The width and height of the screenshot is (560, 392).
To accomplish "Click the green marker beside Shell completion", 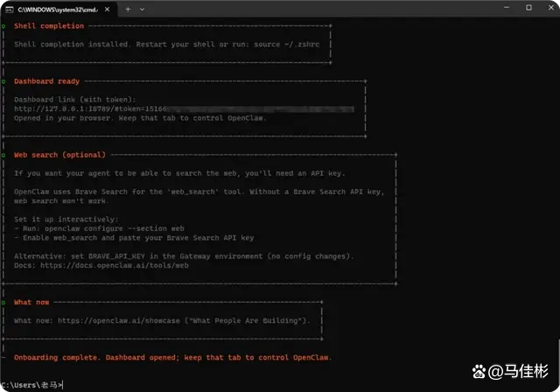I will pos(3,26).
